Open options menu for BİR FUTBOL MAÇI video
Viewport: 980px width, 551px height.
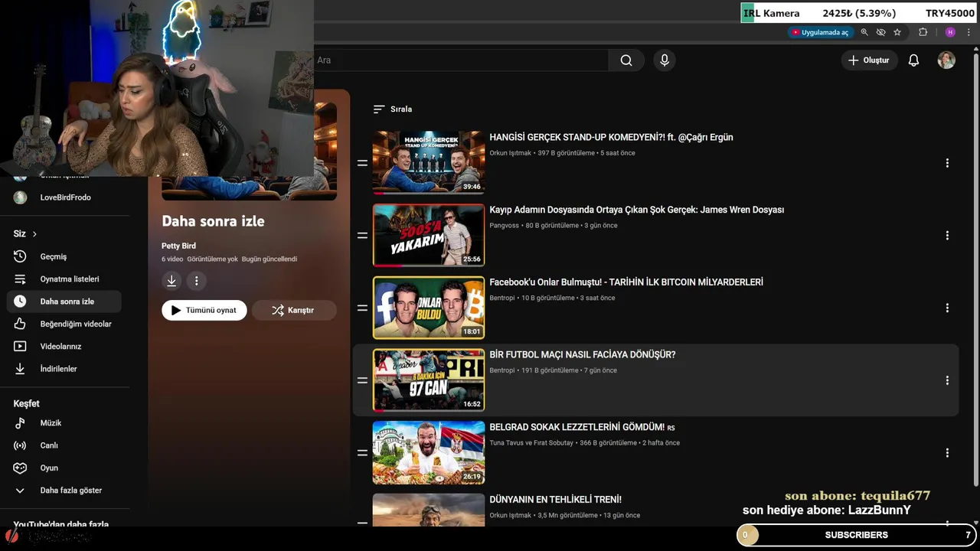(947, 380)
